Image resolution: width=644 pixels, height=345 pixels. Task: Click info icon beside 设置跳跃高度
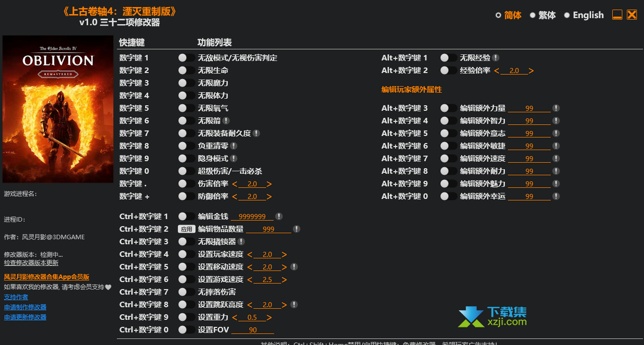click(x=294, y=305)
